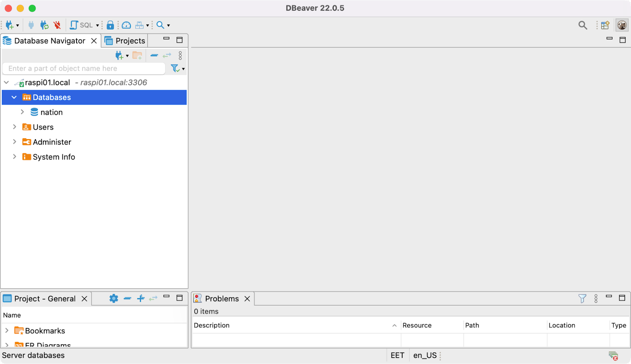The height and width of the screenshot is (364, 631).
Task: Open the Dashboard gauge icon
Action: (x=126, y=25)
